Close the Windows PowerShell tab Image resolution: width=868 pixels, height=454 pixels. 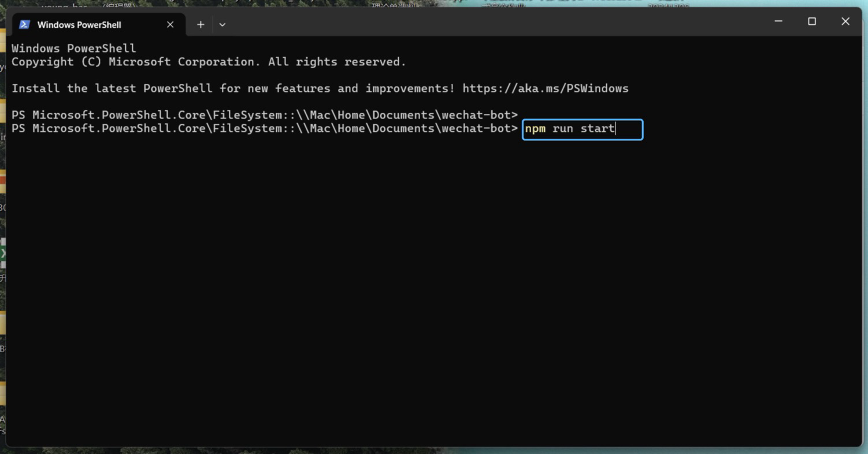pos(170,24)
